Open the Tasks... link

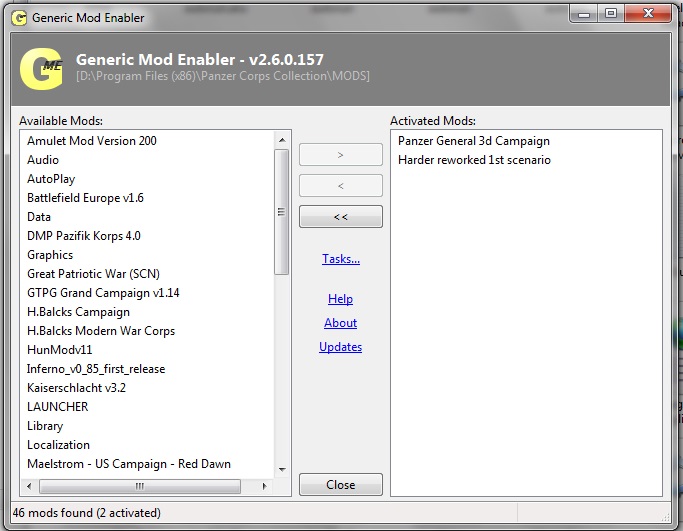[341, 259]
